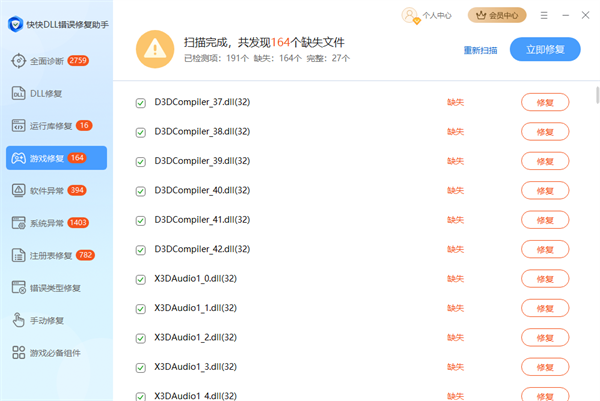Click the 软件异常 warning icon
Image resolution: width=600 pixels, height=401 pixels.
tap(18, 190)
